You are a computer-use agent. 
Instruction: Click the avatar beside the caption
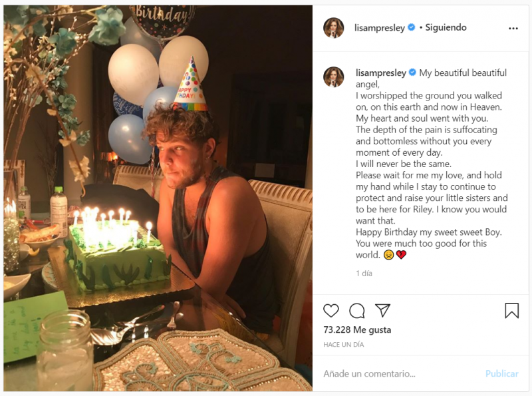334,77
